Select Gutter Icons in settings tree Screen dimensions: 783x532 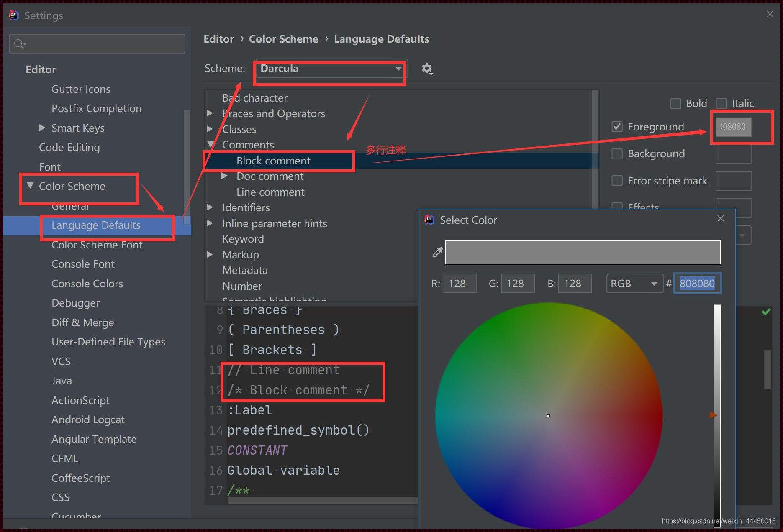(81, 89)
